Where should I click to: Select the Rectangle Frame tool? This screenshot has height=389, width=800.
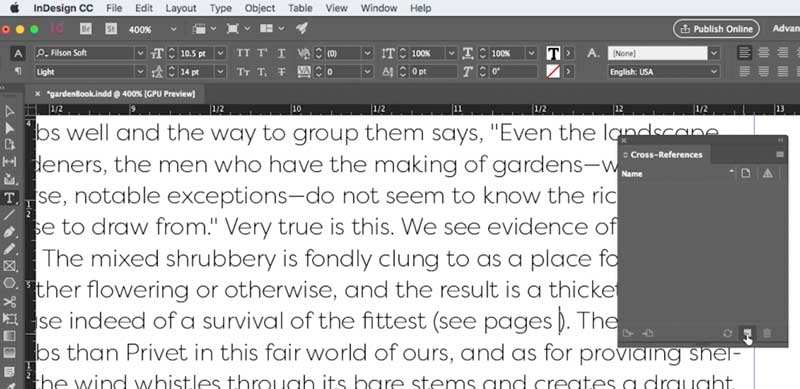(10, 266)
